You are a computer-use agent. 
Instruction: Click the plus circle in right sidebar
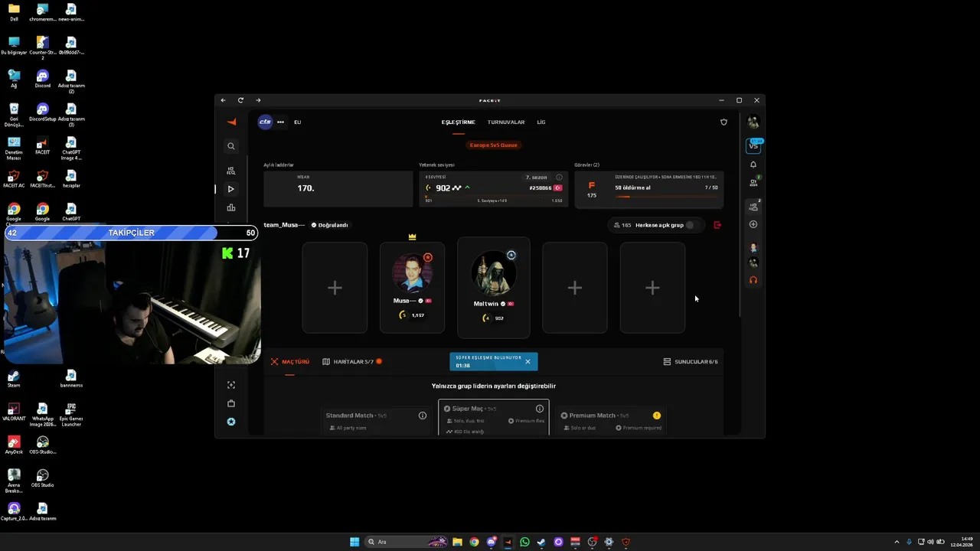pyautogui.click(x=753, y=224)
